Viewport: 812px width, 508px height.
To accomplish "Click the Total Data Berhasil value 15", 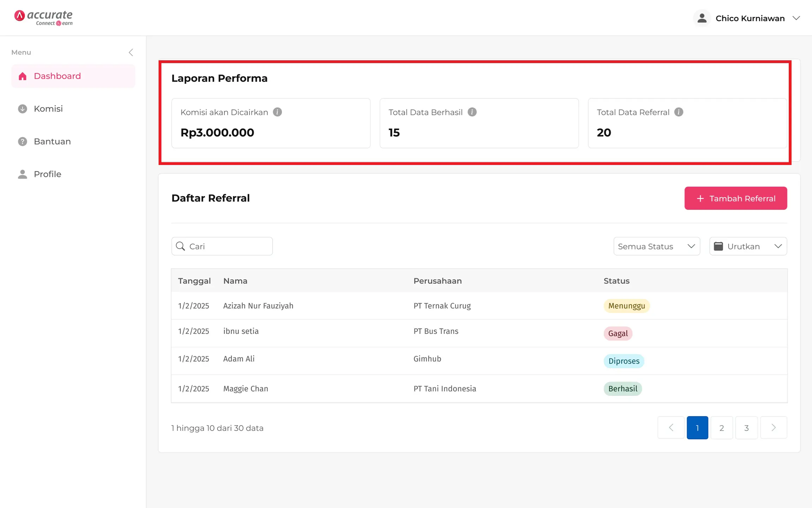I will 394,133.
